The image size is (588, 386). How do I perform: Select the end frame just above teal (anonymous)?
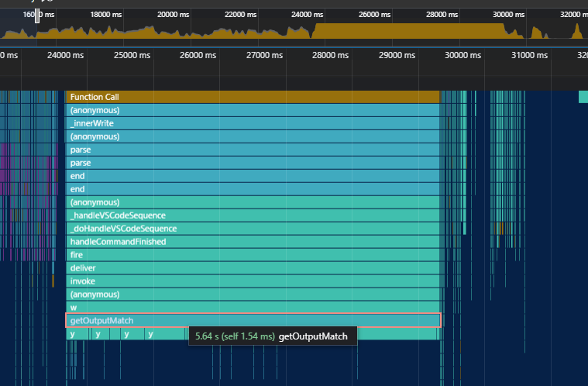click(x=253, y=188)
